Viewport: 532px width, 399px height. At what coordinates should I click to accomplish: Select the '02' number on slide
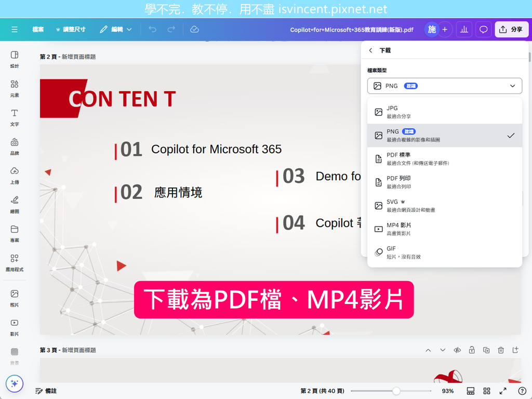click(131, 192)
